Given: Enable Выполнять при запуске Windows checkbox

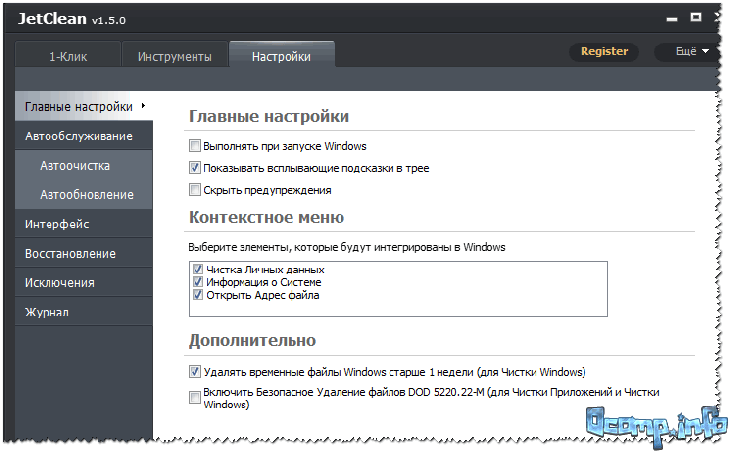Looking at the screenshot, I should coord(195,146).
